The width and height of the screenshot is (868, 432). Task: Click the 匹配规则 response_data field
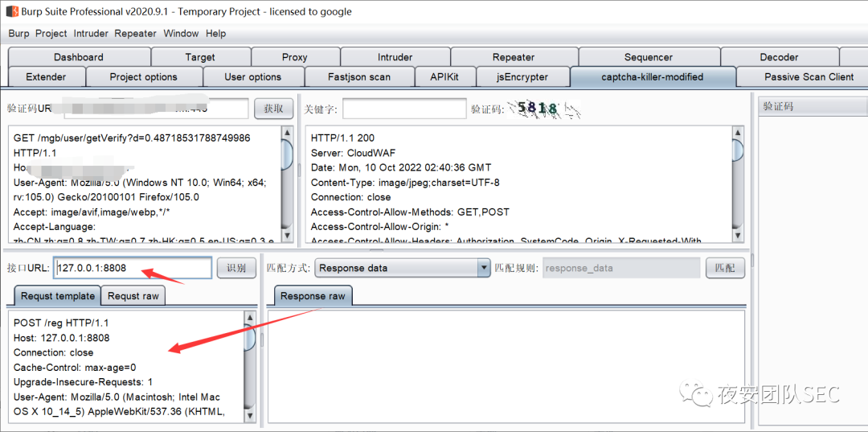pyautogui.click(x=621, y=268)
